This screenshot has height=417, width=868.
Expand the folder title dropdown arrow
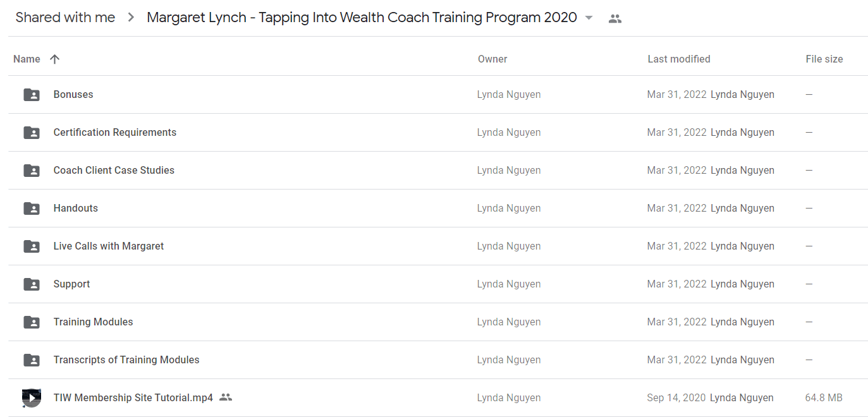[x=589, y=18]
